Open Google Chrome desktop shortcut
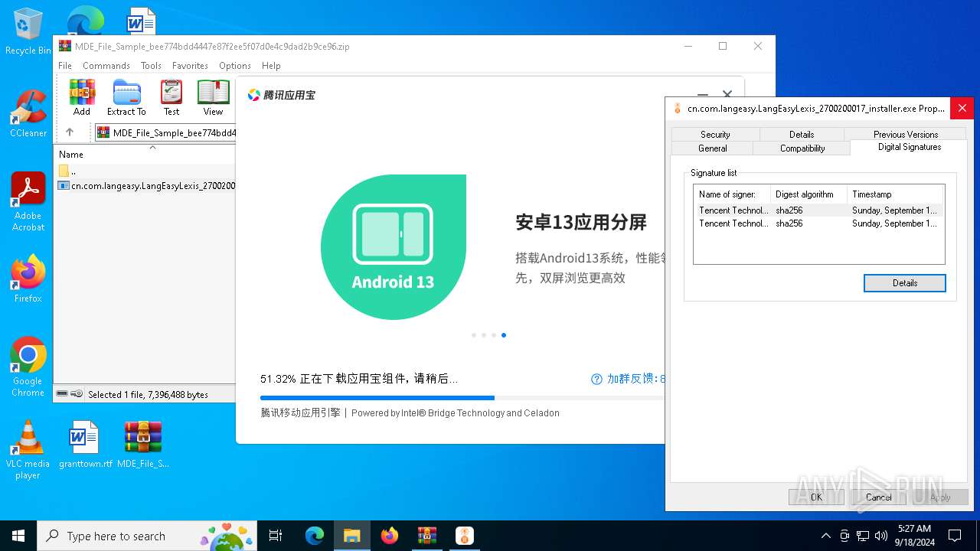The image size is (980, 551). coord(28,367)
